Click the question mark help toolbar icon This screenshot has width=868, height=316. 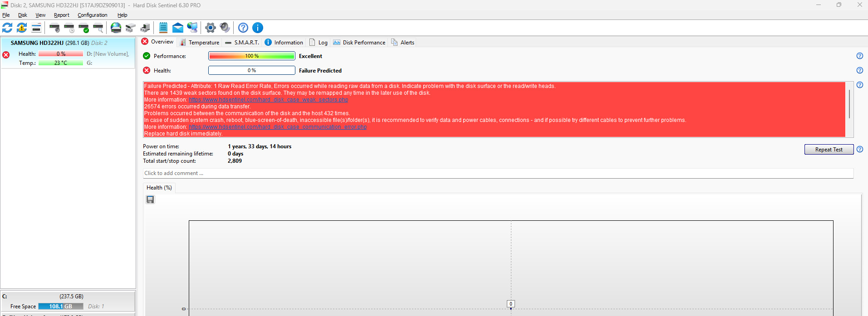[x=243, y=28]
